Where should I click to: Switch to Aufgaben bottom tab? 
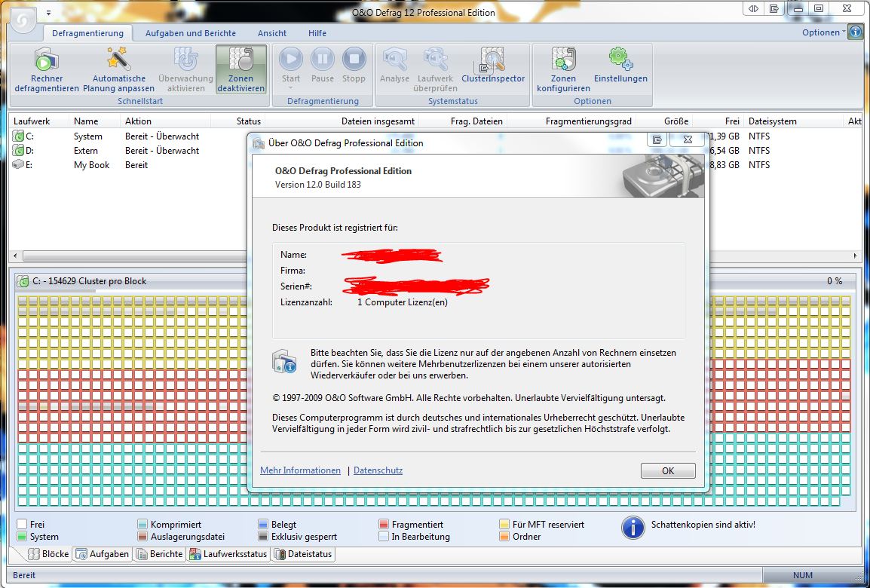[102, 553]
